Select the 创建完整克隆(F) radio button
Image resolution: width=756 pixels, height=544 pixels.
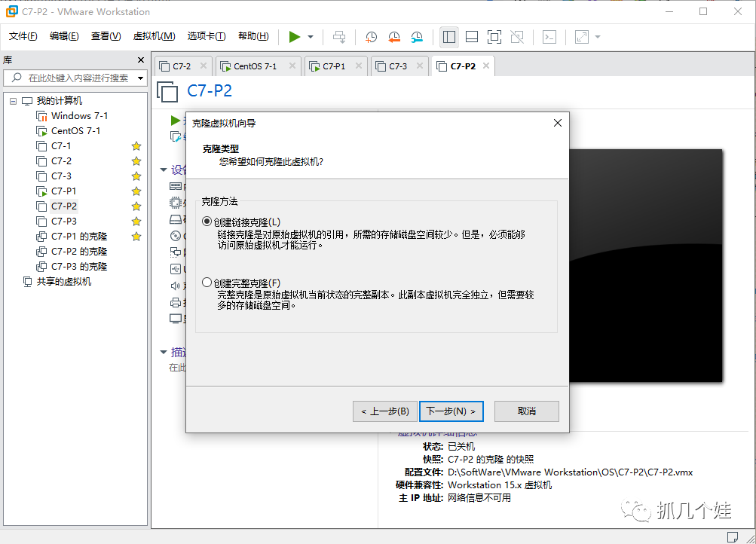click(x=207, y=283)
